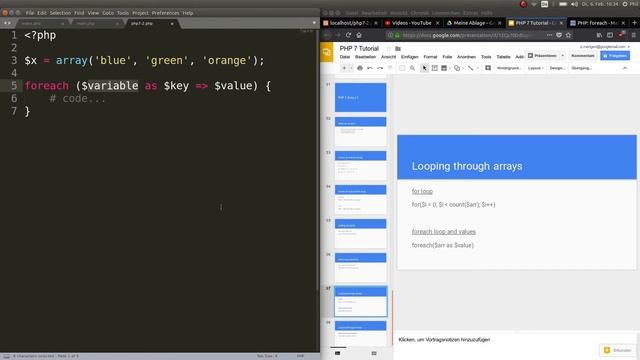Open the tab list dropdown in Sublime
The height and width of the screenshot is (360, 640).
tap(314, 23)
